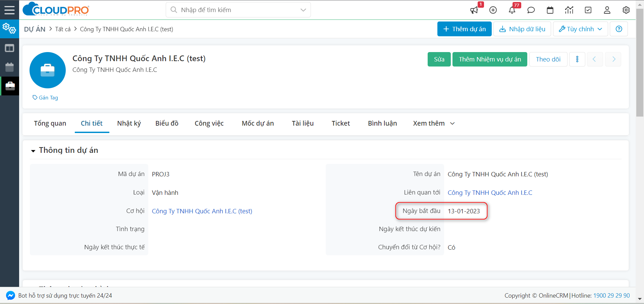Click the sidebar dashboard panel icon
Screen dimensions: 644x304
[x=9, y=48]
